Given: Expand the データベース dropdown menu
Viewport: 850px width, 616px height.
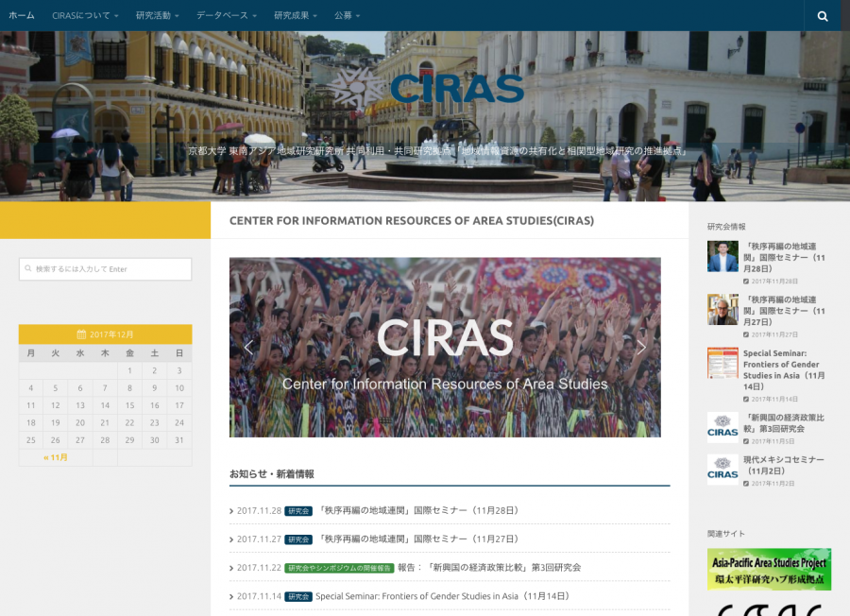Looking at the screenshot, I should tap(227, 16).
